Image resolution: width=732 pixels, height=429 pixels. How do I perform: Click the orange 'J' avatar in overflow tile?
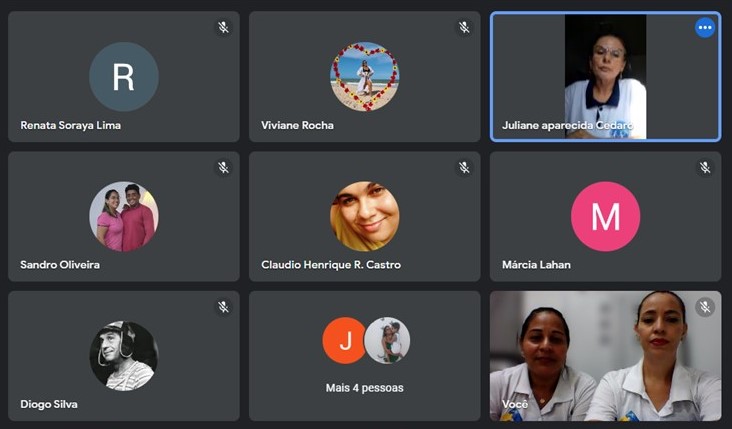click(345, 341)
